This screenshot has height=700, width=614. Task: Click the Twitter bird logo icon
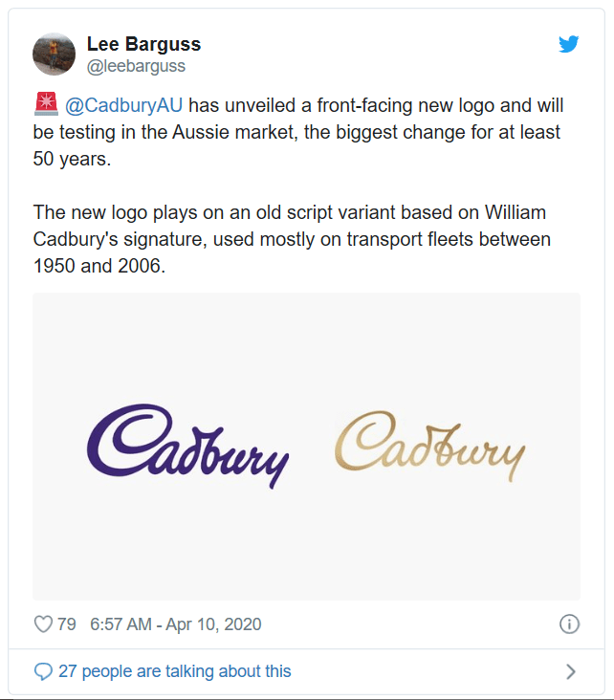(569, 44)
